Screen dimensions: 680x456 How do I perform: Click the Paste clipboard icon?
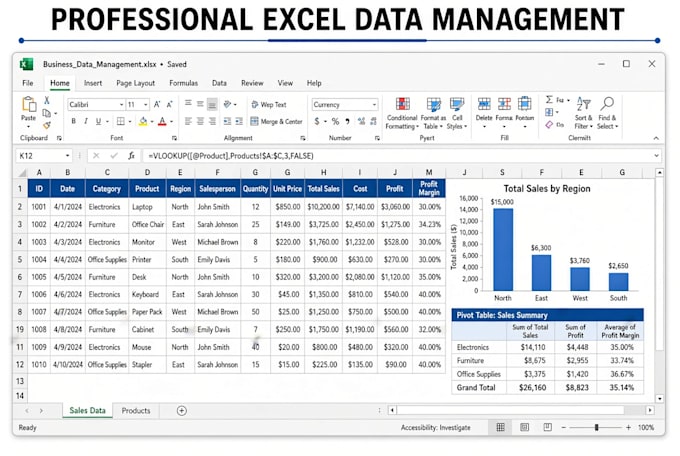[x=29, y=105]
